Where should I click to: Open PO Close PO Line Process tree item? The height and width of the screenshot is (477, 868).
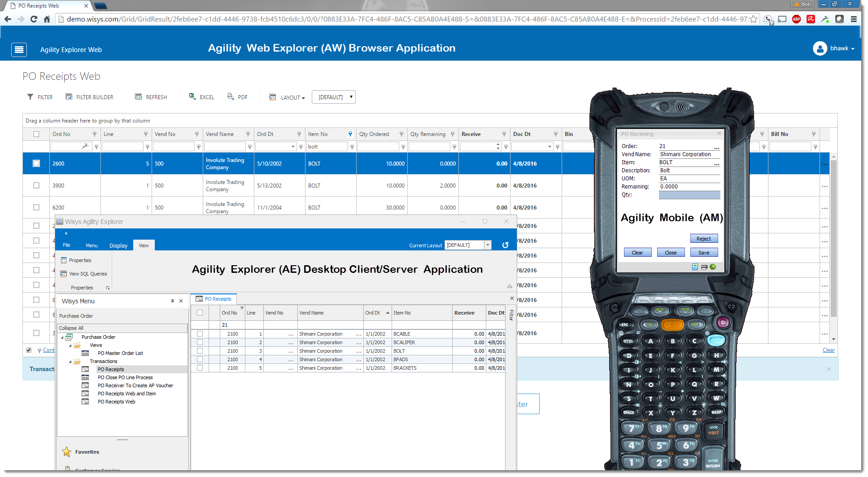point(125,377)
